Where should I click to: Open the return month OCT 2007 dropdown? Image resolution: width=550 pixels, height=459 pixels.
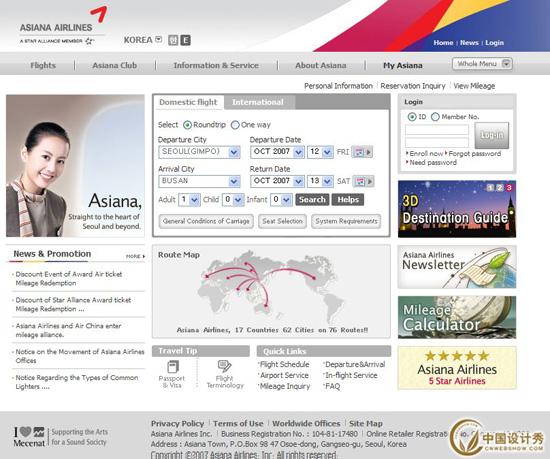point(277,181)
